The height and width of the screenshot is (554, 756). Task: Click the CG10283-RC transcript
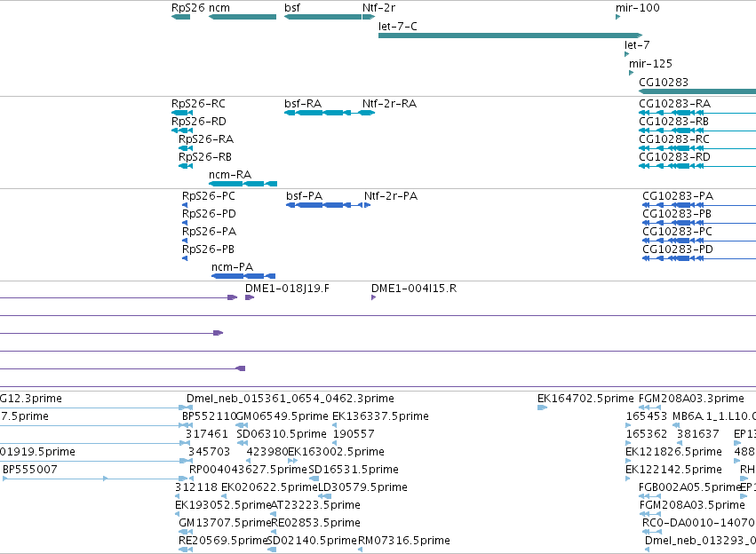coord(697,148)
